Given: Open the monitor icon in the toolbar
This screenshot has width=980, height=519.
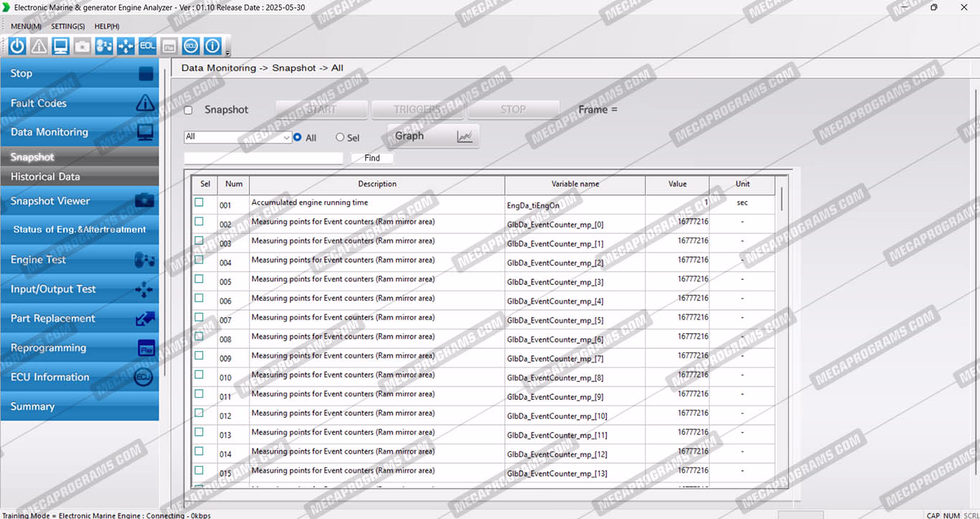Looking at the screenshot, I should [x=60, y=47].
